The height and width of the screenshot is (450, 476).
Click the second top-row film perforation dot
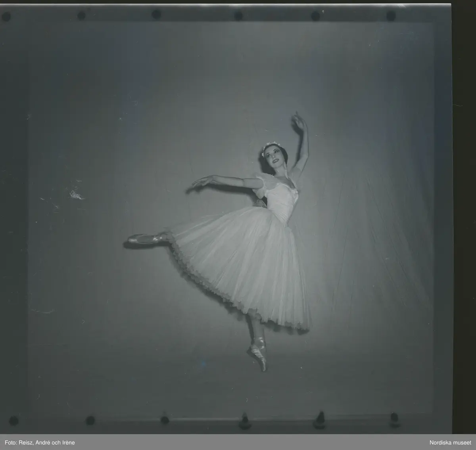coord(81,15)
